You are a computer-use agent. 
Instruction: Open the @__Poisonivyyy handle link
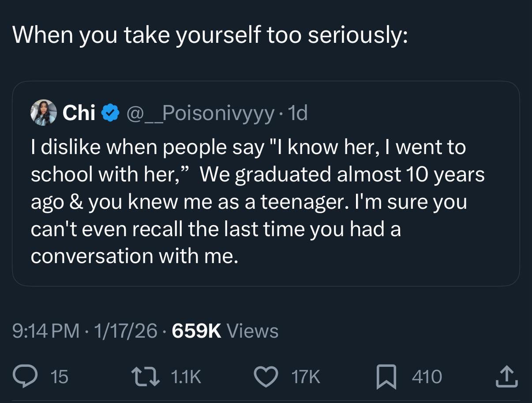tap(200, 113)
